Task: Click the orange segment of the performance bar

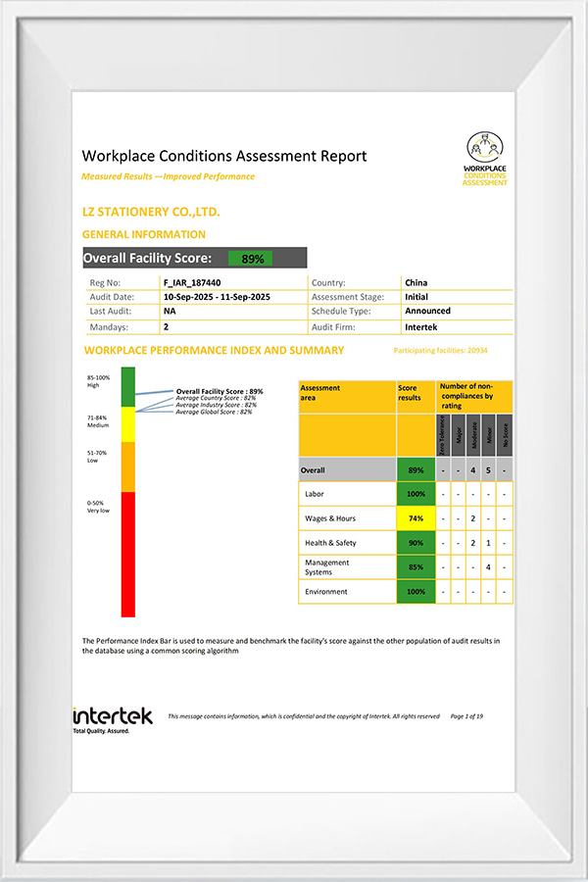Action: click(127, 465)
